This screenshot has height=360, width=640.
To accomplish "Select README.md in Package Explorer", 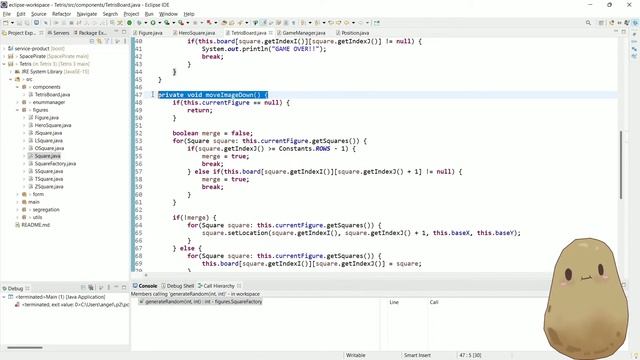I will click(35, 225).
